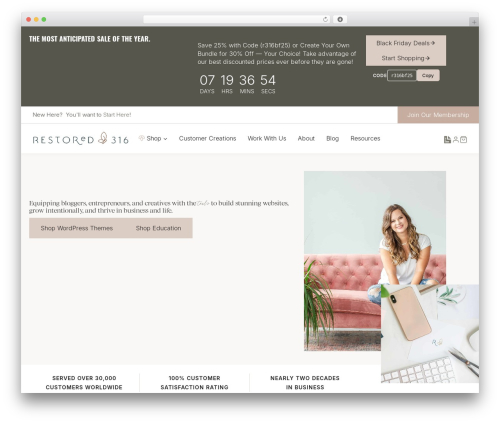This screenshot has width=500, height=423.
Task: Click Shop WordPress Themes button
Action: [77, 228]
